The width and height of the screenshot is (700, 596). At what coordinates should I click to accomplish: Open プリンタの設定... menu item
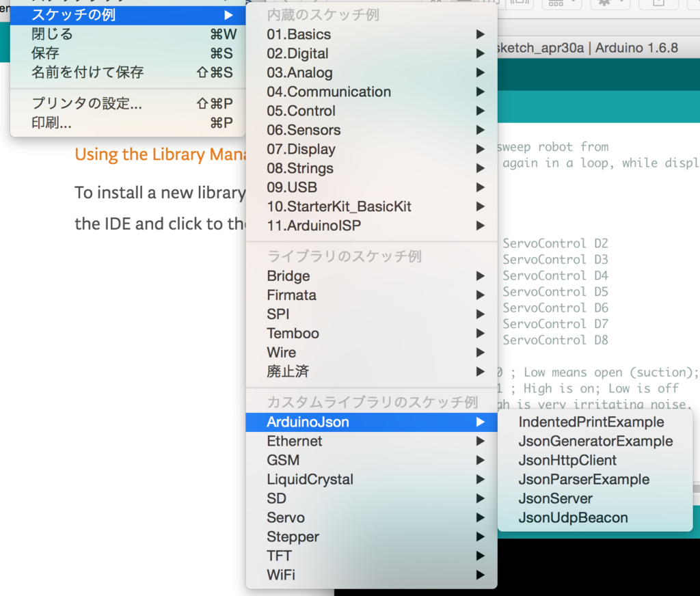[x=128, y=104]
